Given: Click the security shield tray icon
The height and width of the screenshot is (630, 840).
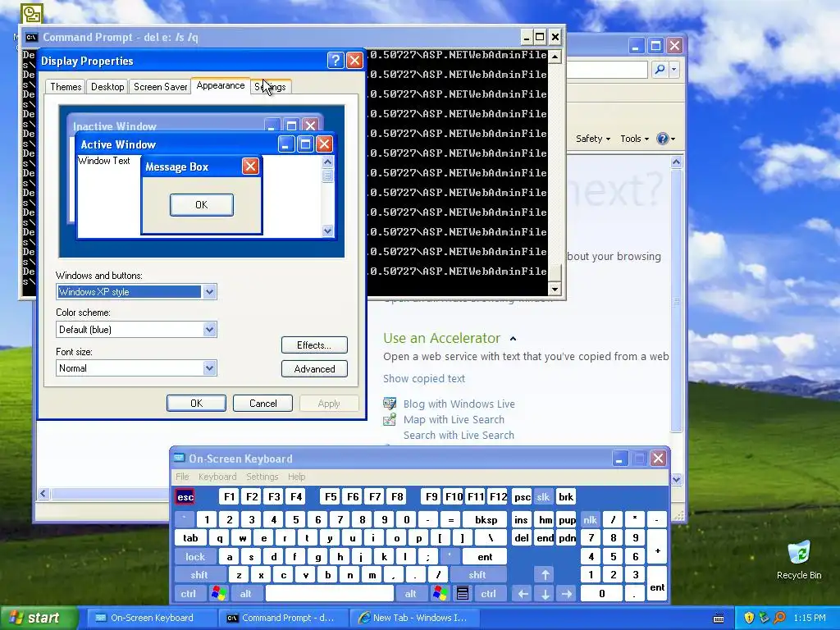Looking at the screenshot, I should (749, 618).
